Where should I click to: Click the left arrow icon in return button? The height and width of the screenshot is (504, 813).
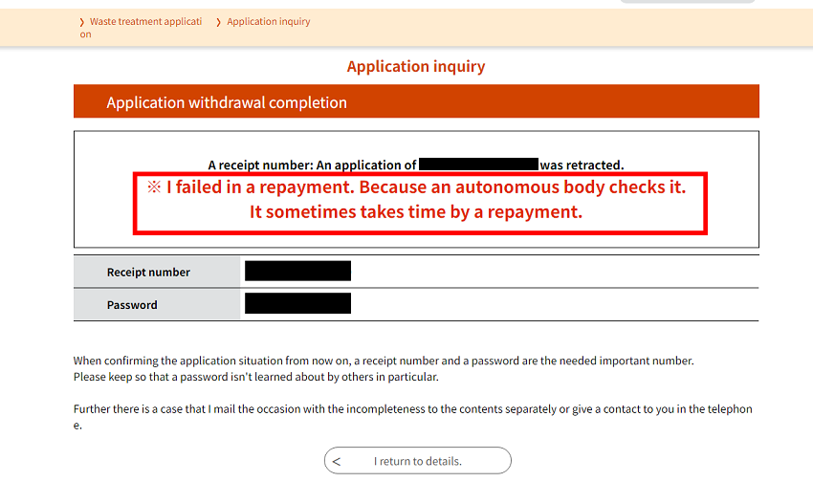337,462
